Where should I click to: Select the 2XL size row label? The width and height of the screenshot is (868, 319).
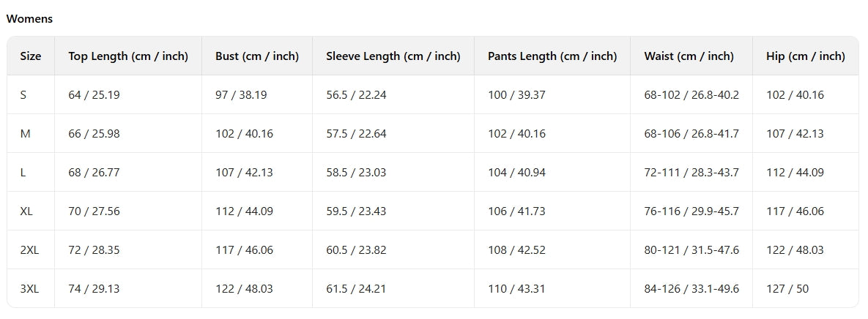coord(29,250)
